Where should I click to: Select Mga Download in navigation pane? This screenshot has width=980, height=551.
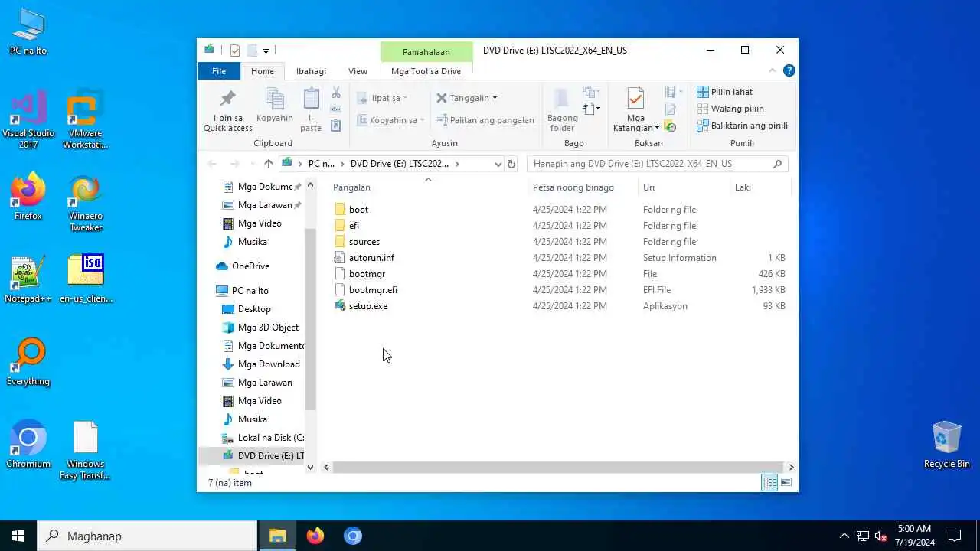coord(269,364)
